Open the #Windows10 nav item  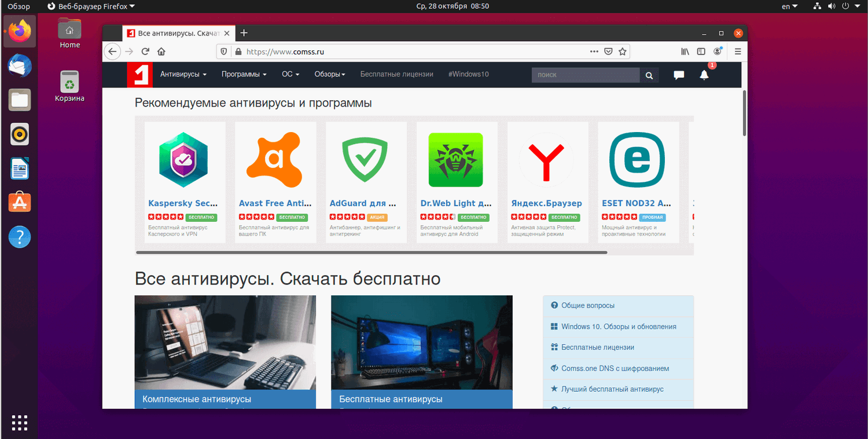469,74
